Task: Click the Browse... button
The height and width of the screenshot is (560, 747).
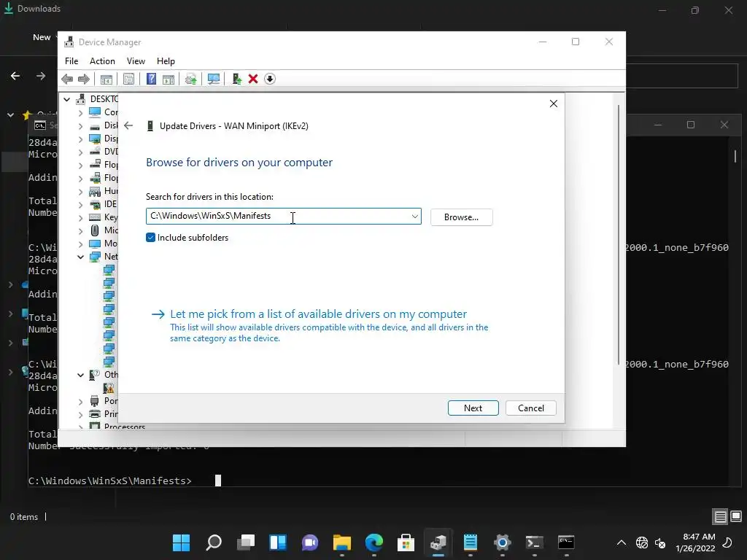Action: (x=461, y=217)
